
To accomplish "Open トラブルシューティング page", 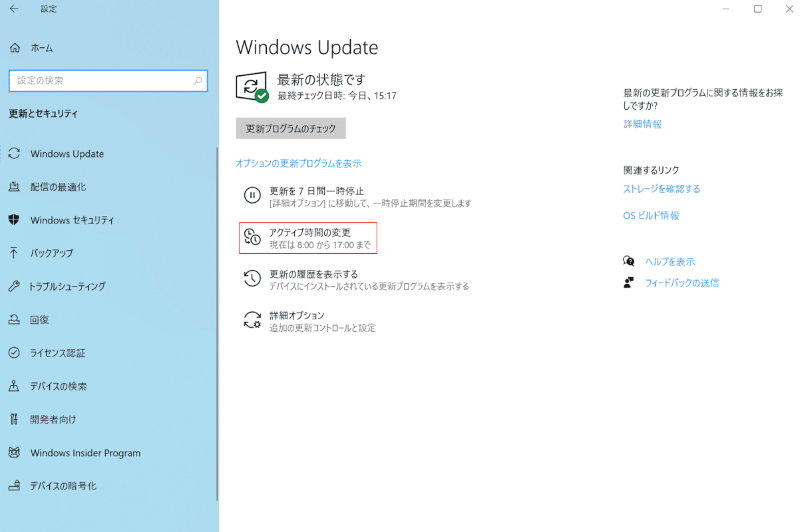I will tap(68, 287).
